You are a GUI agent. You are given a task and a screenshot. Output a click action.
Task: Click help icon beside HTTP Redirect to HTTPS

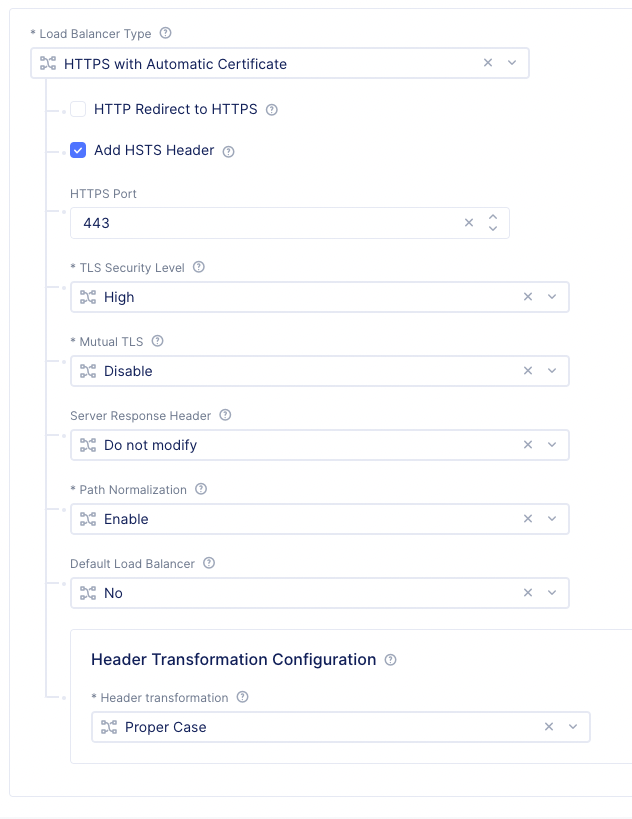[271, 110]
